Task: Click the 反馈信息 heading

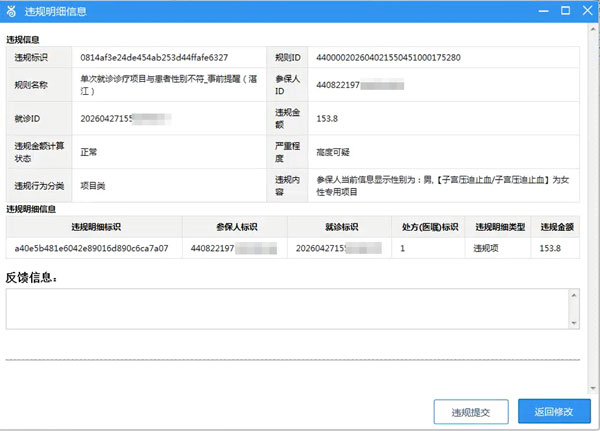Action: 31,278
